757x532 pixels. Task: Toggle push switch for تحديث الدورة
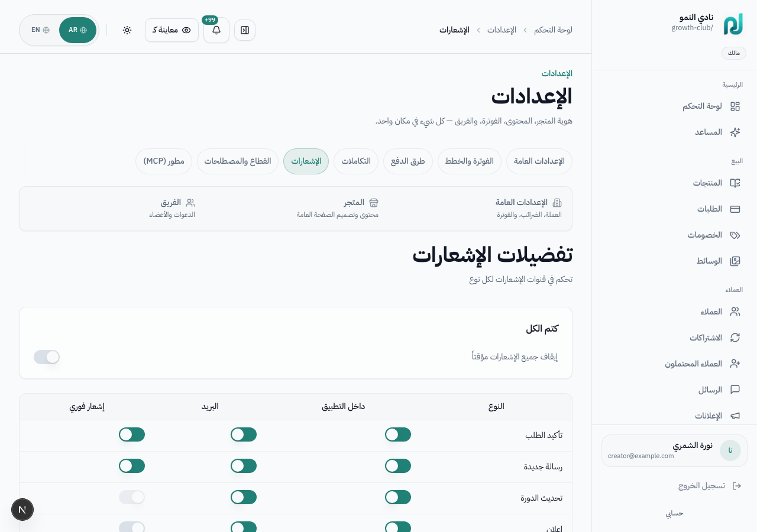[132, 498]
